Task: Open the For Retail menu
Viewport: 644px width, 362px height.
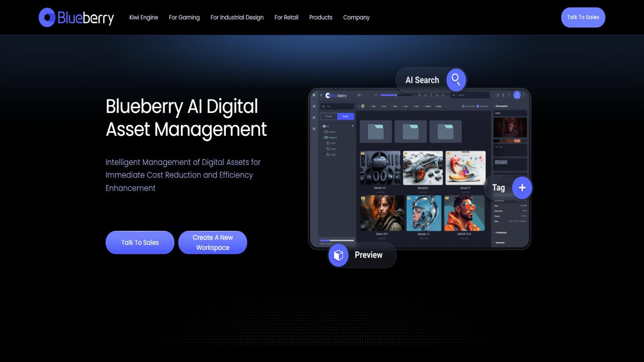Action: 286,17
